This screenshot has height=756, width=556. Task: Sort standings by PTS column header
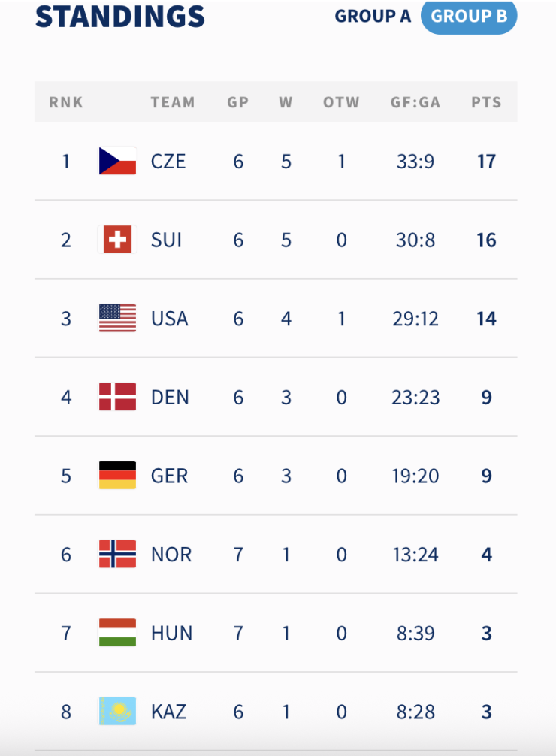(x=487, y=102)
